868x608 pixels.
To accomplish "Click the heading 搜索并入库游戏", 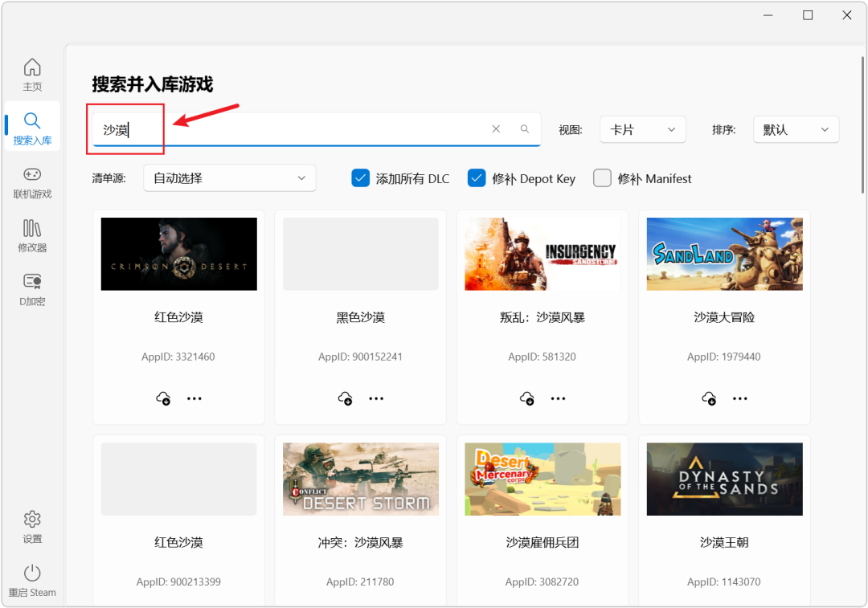I will [153, 84].
